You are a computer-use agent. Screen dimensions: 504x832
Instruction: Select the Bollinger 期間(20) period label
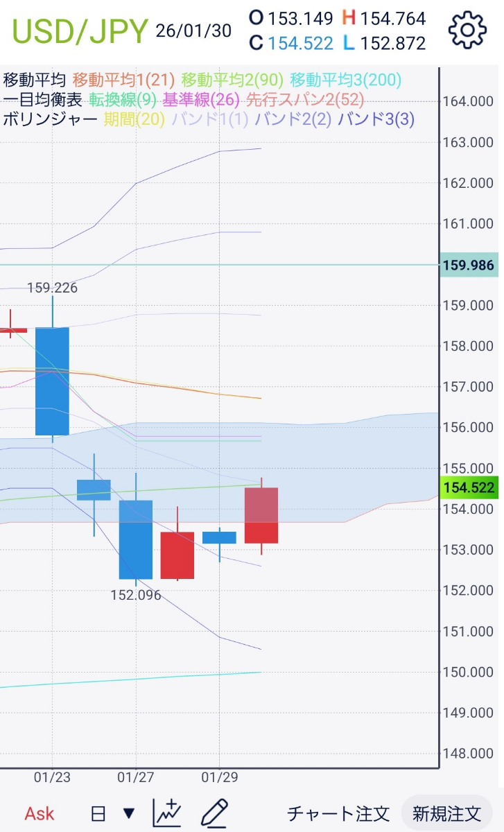134,119
